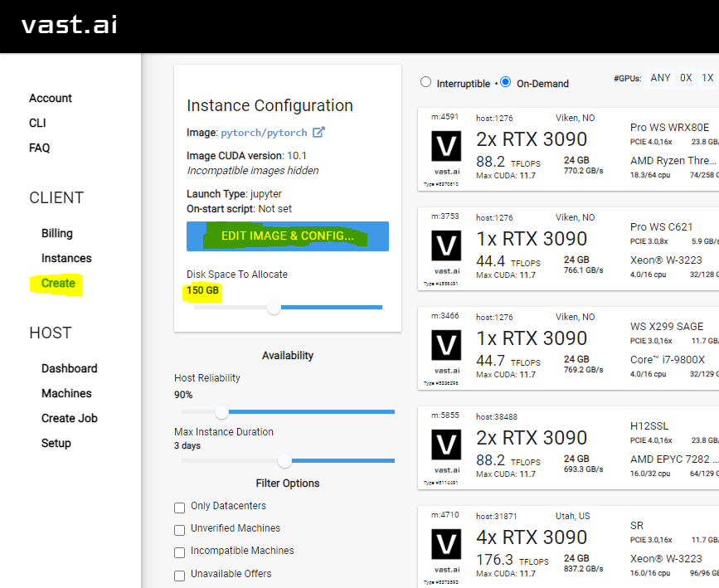This screenshot has height=588, width=719.
Task: Enable Only Datacenters checkbox
Action: pos(179,508)
